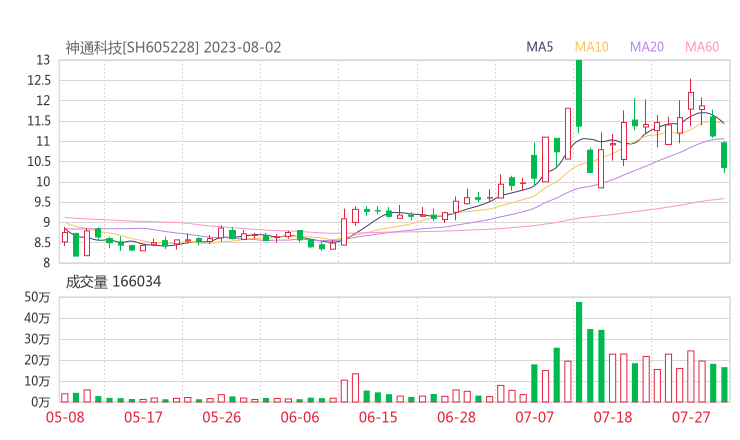Click the 40万 volume axis label
This screenshot has width=740, height=440.
(x=37, y=318)
